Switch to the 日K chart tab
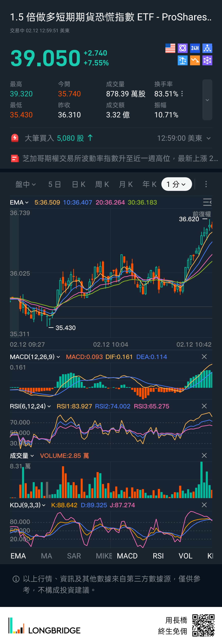 78,184
